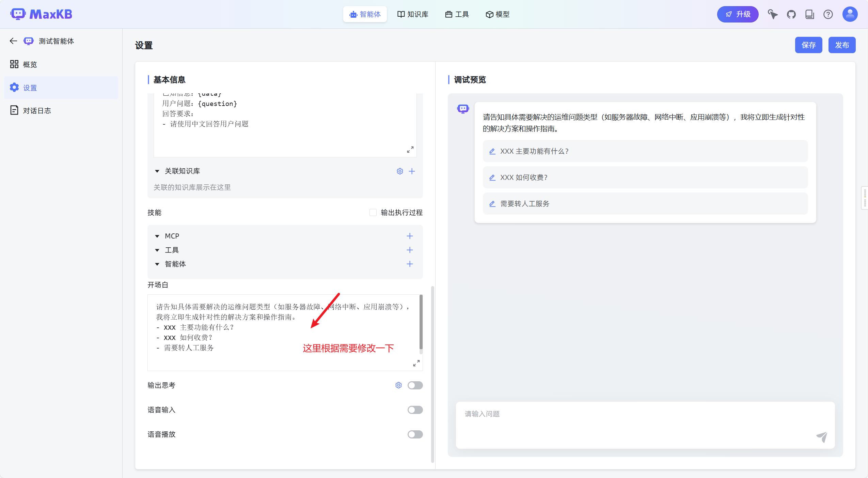868x478 pixels.
Task: Collapse the agent (智能体) skill section
Action: (x=157, y=264)
